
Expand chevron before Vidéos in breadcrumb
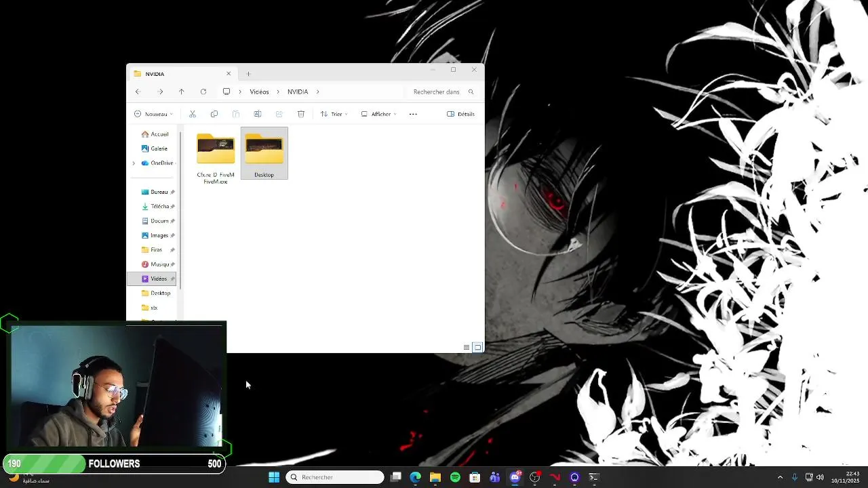[x=239, y=91]
